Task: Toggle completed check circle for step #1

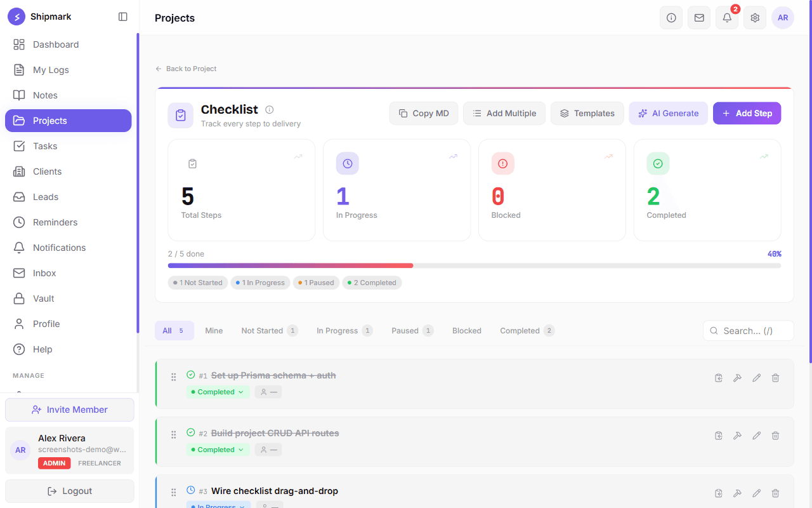Action: 191,375
